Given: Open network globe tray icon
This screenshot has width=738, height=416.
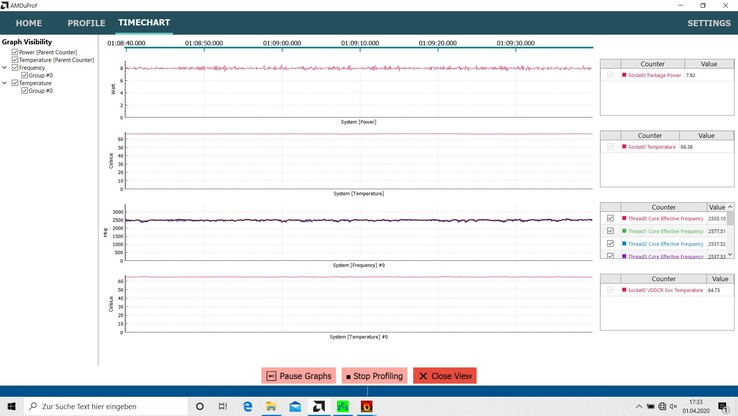Looking at the screenshot, I should pyautogui.click(x=662, y=406).
